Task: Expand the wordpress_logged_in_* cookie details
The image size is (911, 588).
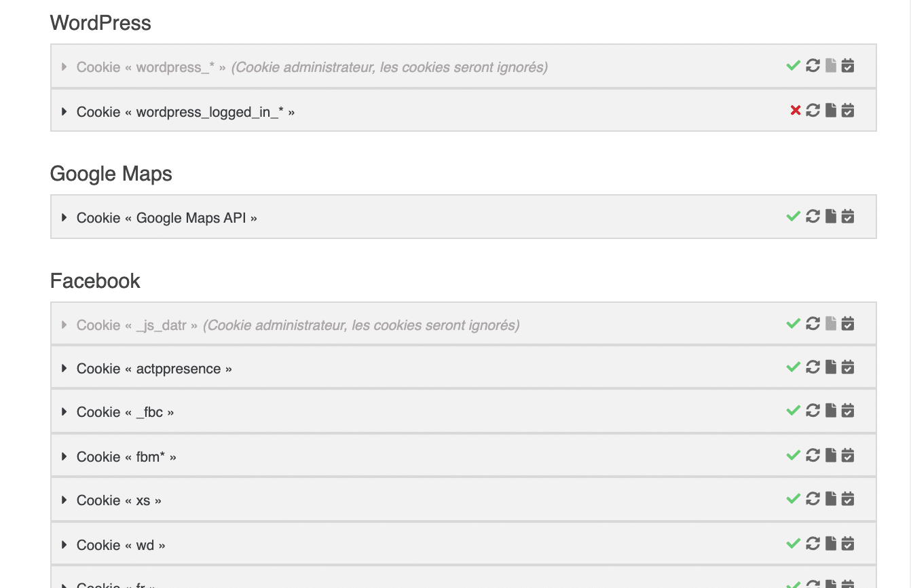Action: coord(64,111)
